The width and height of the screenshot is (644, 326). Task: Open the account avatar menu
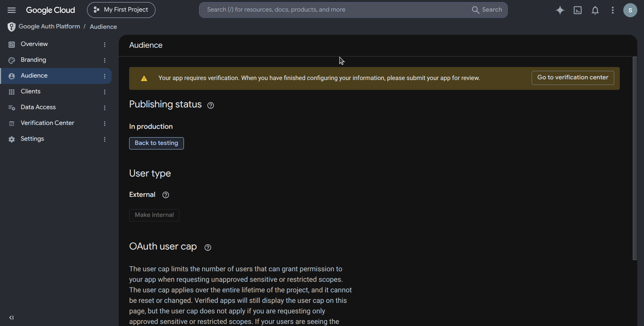(x=630, y=10)
